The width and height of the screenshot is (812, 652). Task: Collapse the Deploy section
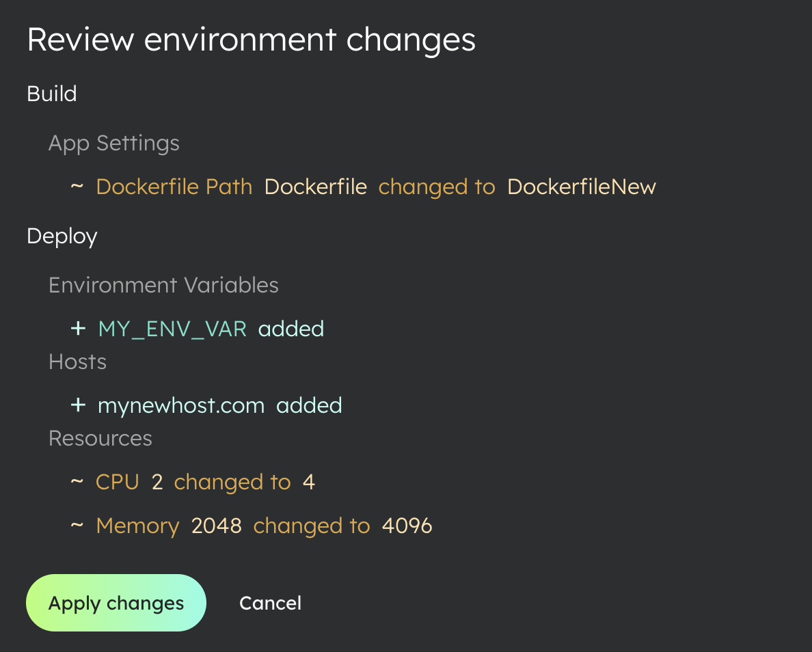click(x=62, y=236)
